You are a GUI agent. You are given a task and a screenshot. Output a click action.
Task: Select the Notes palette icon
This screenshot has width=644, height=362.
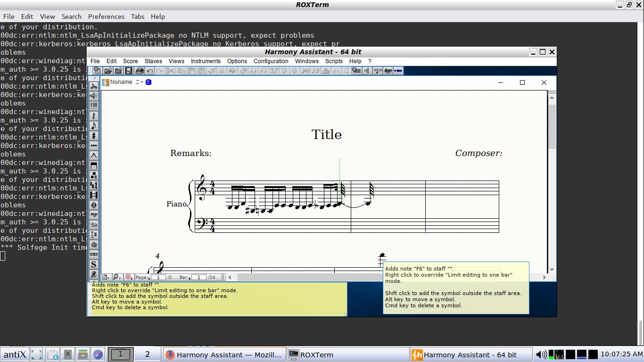(94, 125)
